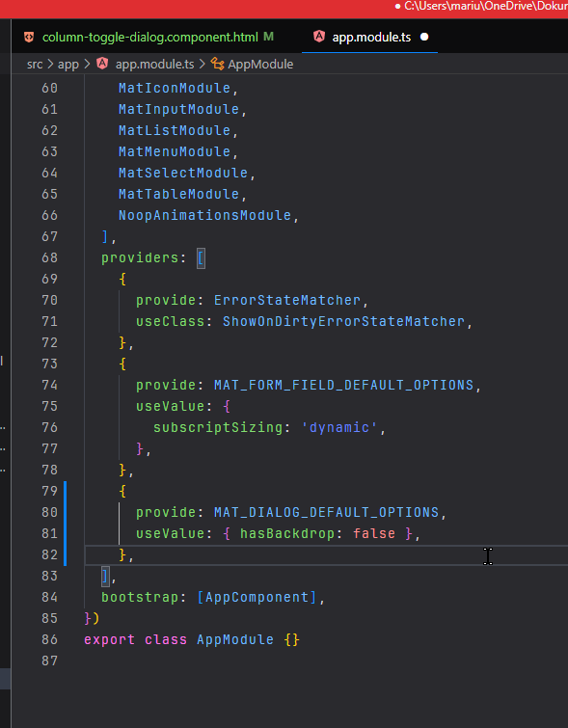Place cursor on MatInputModule

tap(178, 109)
